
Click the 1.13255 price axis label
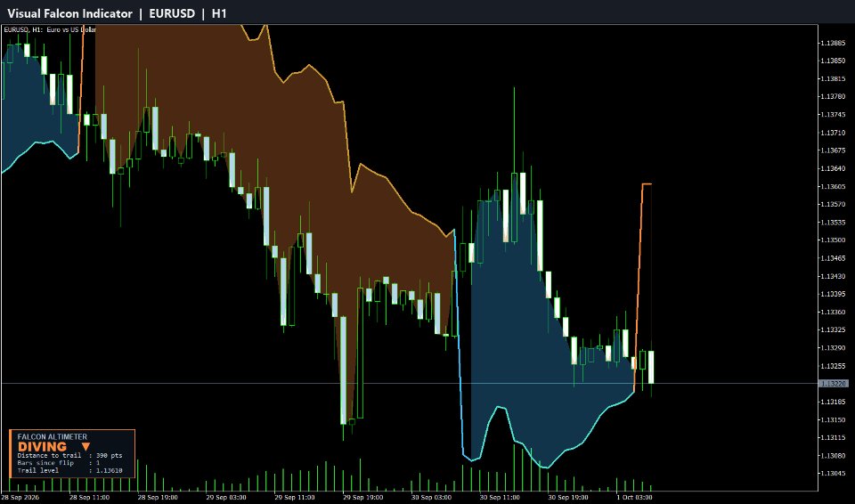point(833,366)
